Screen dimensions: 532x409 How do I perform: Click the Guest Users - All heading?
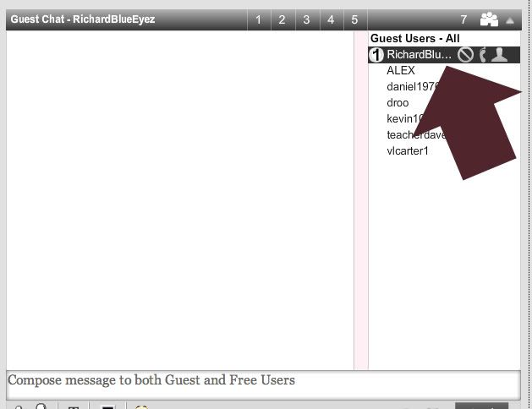point(415,39)
